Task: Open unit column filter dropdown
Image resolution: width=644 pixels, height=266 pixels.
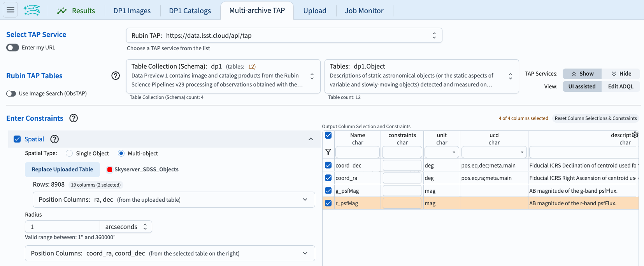Action: pyautogui.click(x=442, y=152)
